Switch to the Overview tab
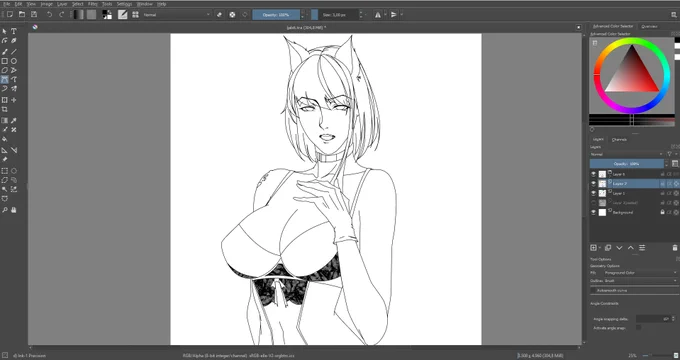This screenshot has height=360, width=680. pyautogui.click(x=649, y=26)
